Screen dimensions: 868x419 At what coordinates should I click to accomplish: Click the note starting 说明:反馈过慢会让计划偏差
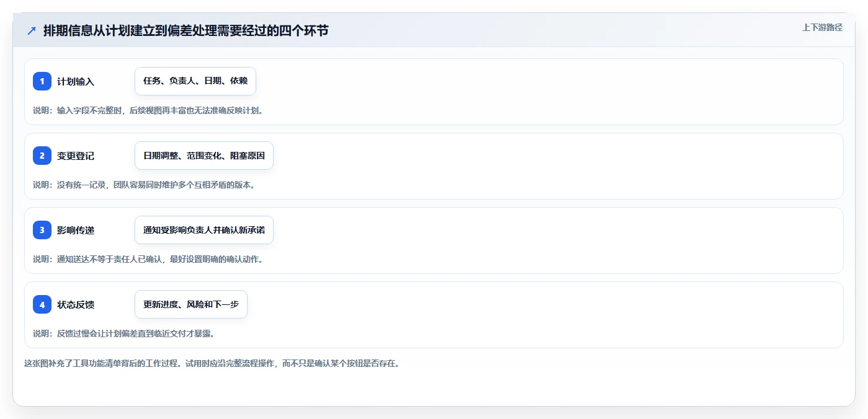pos(123,333)
